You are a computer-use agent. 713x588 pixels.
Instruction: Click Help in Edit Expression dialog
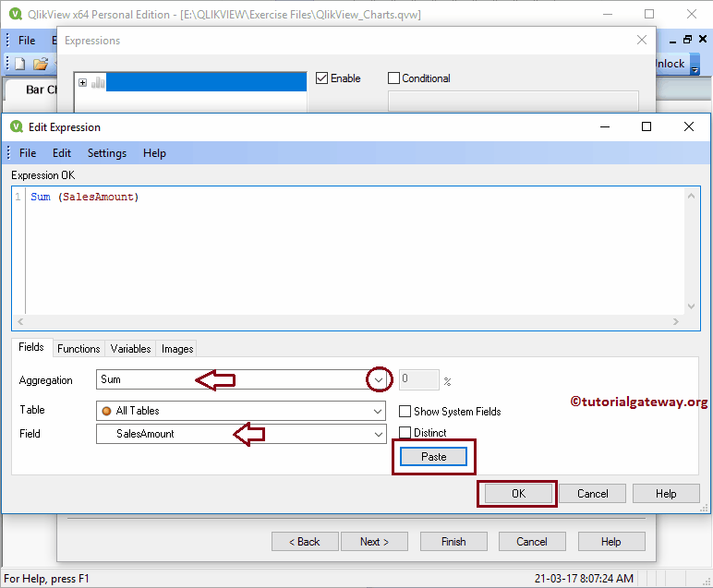[666, 494]
